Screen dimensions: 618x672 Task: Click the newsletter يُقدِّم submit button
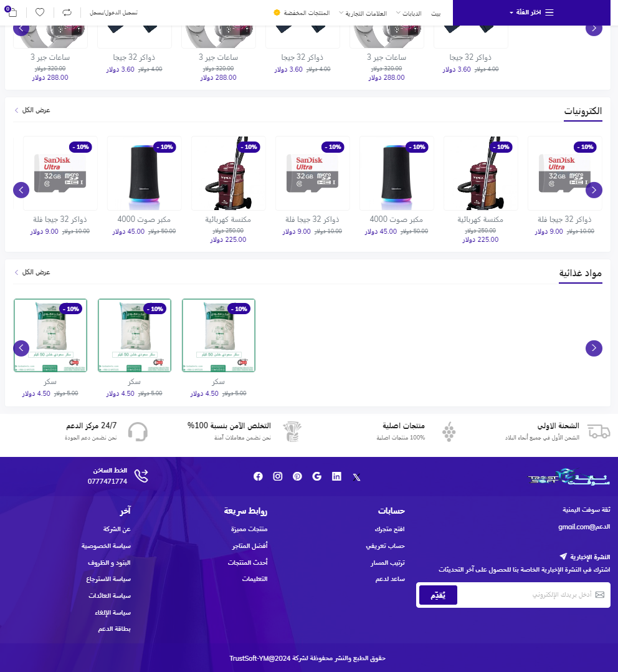[x=438, y=595]
